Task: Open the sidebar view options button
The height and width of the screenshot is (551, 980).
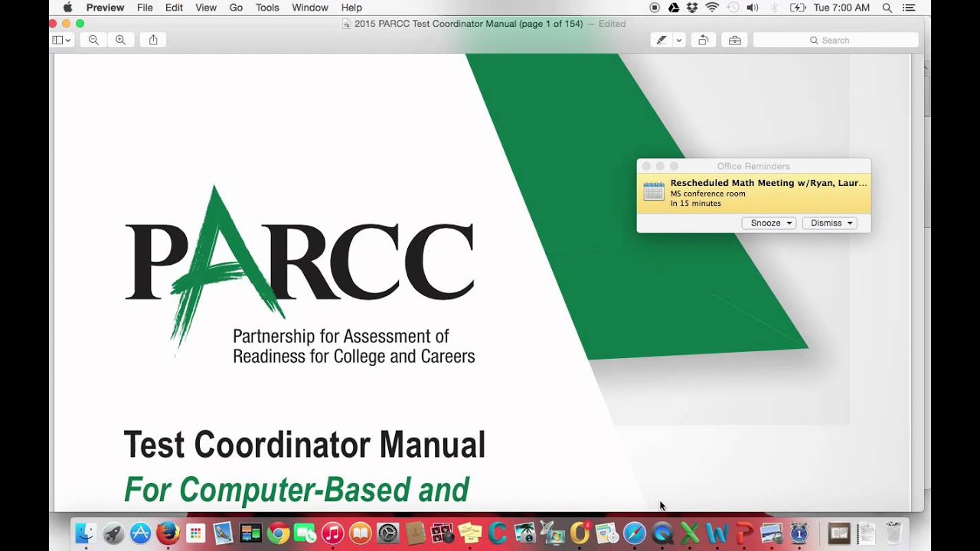Action: click(x=61, y=40)
